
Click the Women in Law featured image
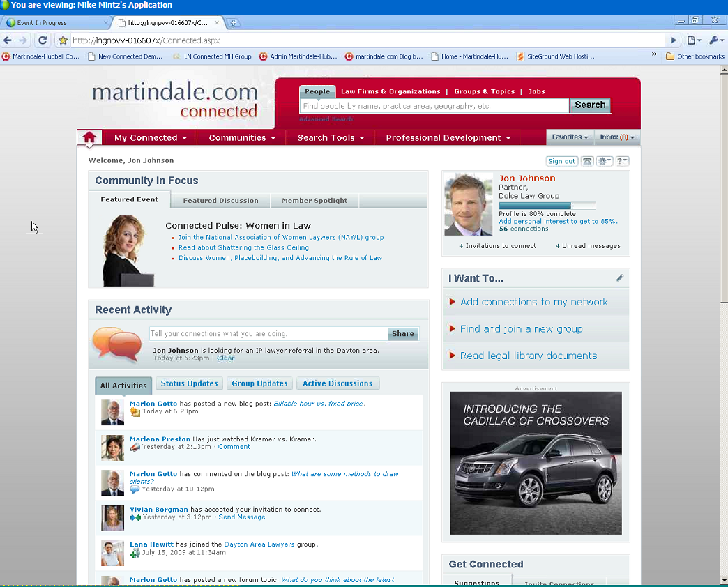pyautogui.click(x=128, y=250)
